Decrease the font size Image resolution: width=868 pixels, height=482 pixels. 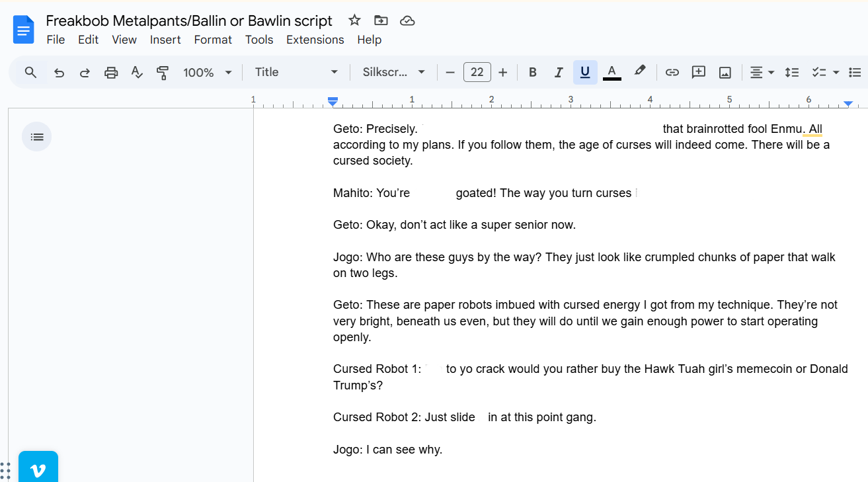(x=450, y=73)
